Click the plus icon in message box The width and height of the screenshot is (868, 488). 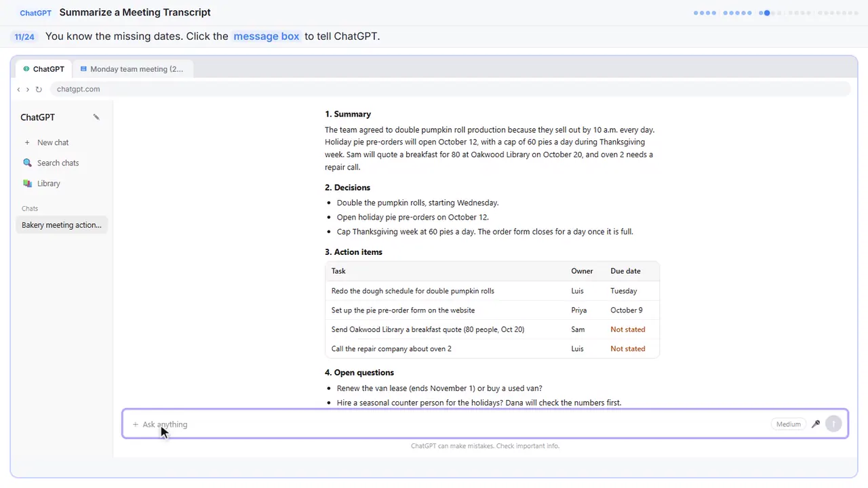[x=136, y=424]
